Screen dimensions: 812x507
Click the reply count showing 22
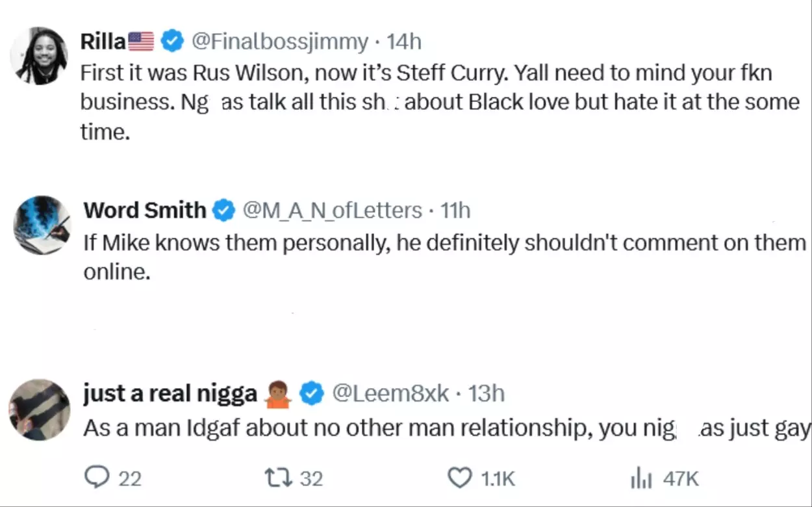pos(129,478)
